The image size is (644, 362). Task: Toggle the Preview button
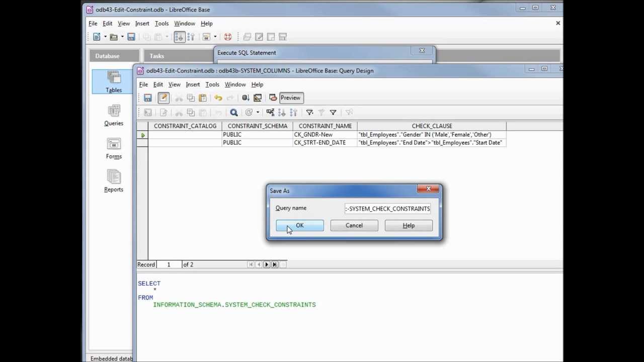[x=290, y=98]
